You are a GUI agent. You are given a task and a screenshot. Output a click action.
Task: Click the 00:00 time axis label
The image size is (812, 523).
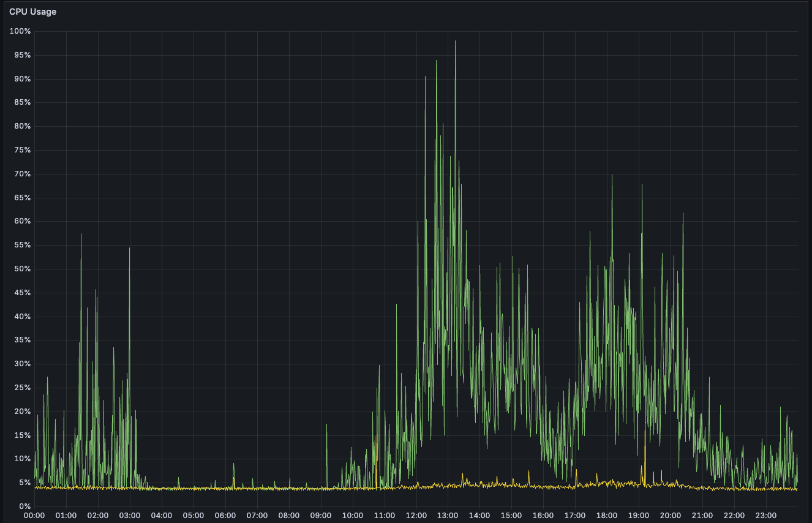[x=34, y=516]
